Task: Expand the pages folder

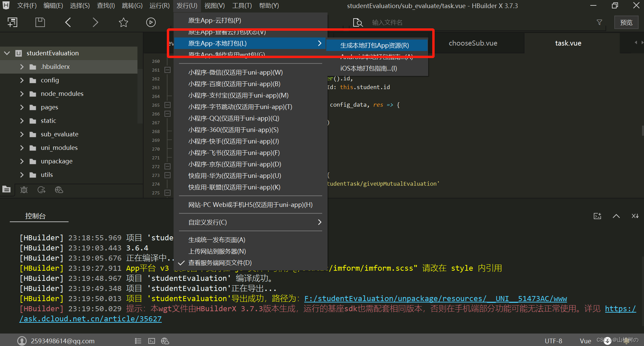Action: point(22,107)
